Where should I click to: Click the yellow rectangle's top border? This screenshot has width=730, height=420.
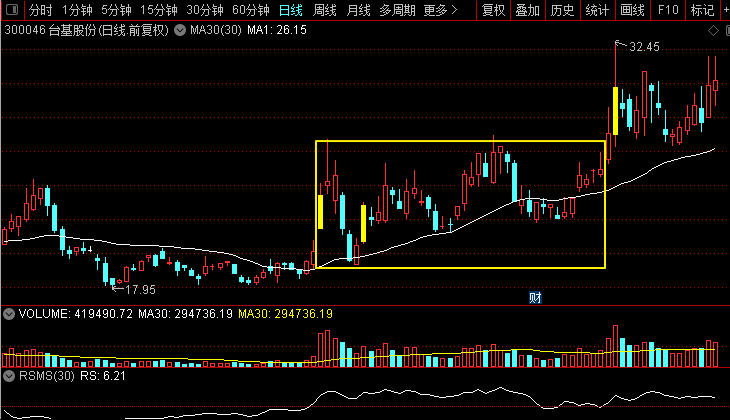pyautogui.click(x=460, y=141)
